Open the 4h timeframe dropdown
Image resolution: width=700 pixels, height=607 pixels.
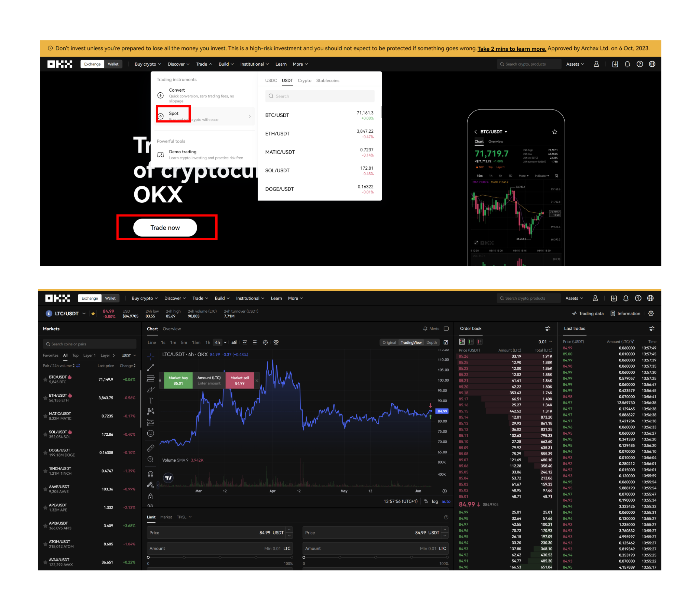coord(225,342)
